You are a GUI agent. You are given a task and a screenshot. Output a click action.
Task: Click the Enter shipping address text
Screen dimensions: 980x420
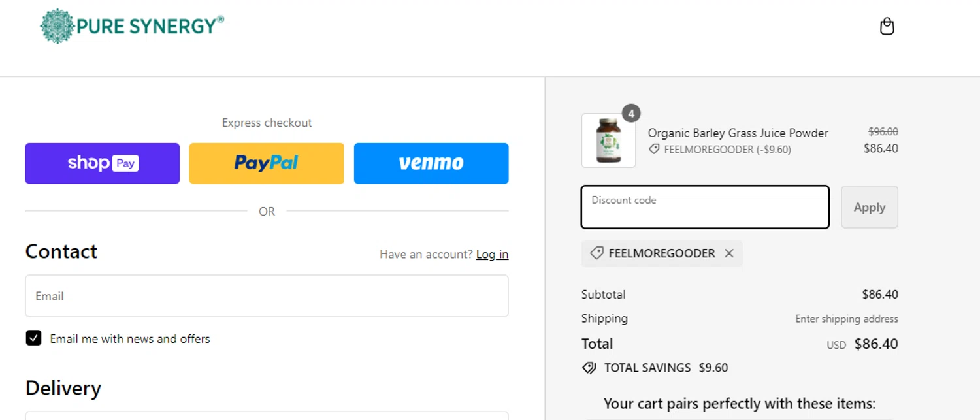(x=846, y=319)
